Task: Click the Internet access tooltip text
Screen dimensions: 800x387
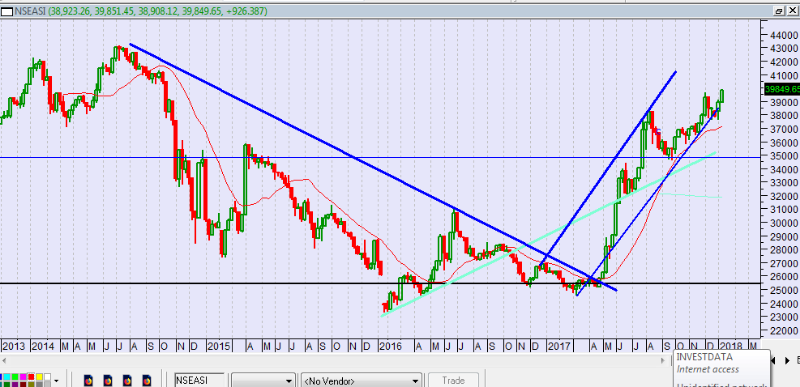Action: click(x=708, y=370)
